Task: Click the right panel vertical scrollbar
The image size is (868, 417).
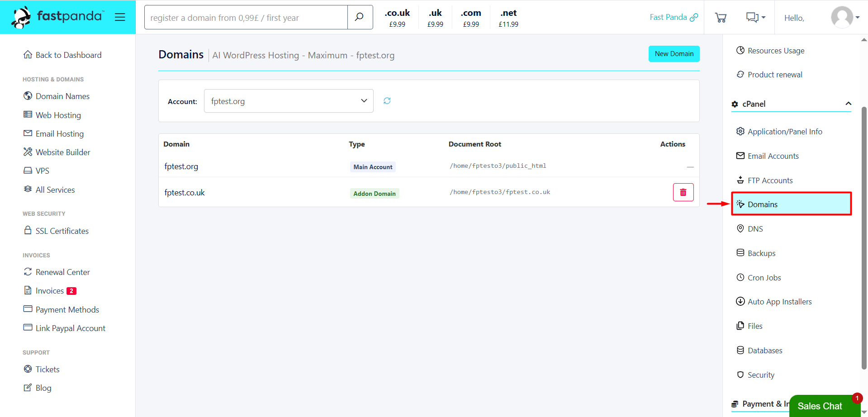Action: tap(864, 237)
